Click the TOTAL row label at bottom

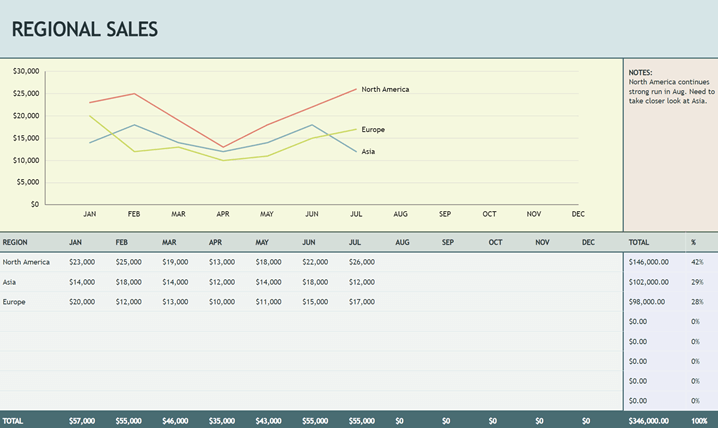tap(13, 421)
